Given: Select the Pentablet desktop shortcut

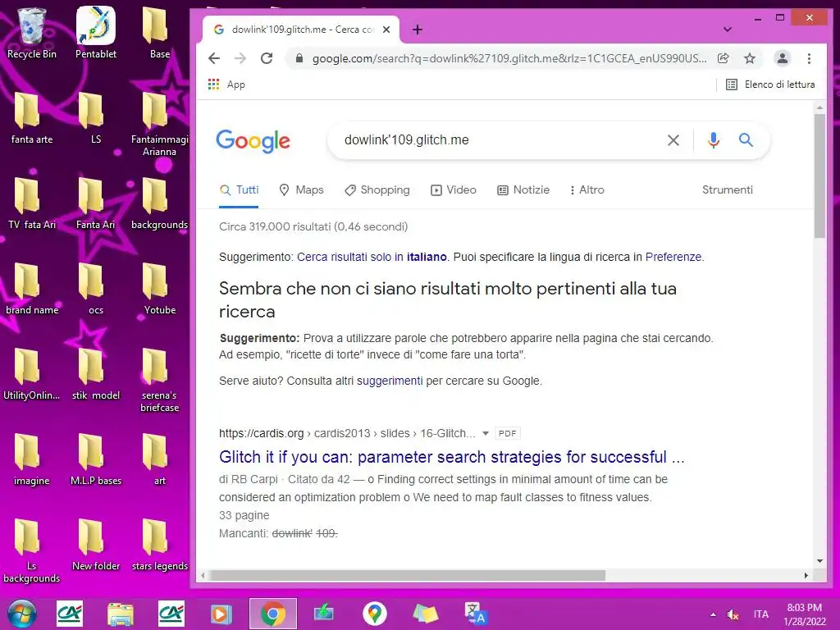Looking at the screenshot, I should tap(96, 33).
